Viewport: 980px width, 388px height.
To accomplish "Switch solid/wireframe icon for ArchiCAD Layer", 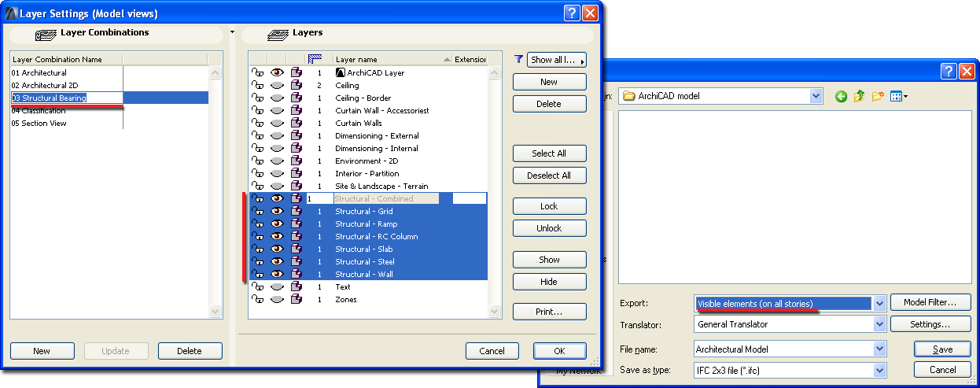I will 297,73.
